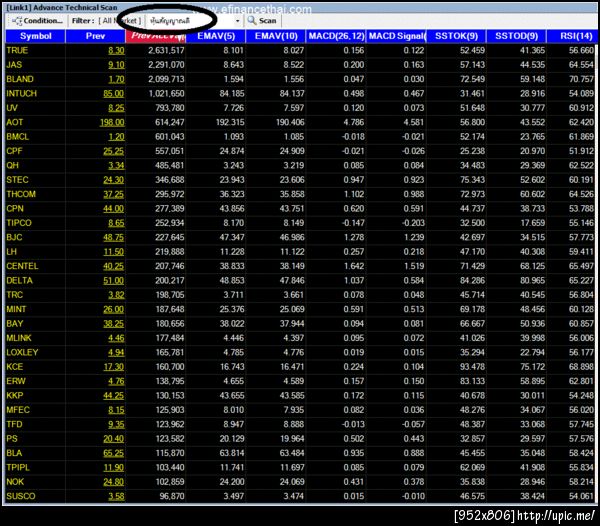Sort by the SSTOK(9) column header
Image resolution: width=600 pixels, height=526 pixels.
click(x=457, y=36)
